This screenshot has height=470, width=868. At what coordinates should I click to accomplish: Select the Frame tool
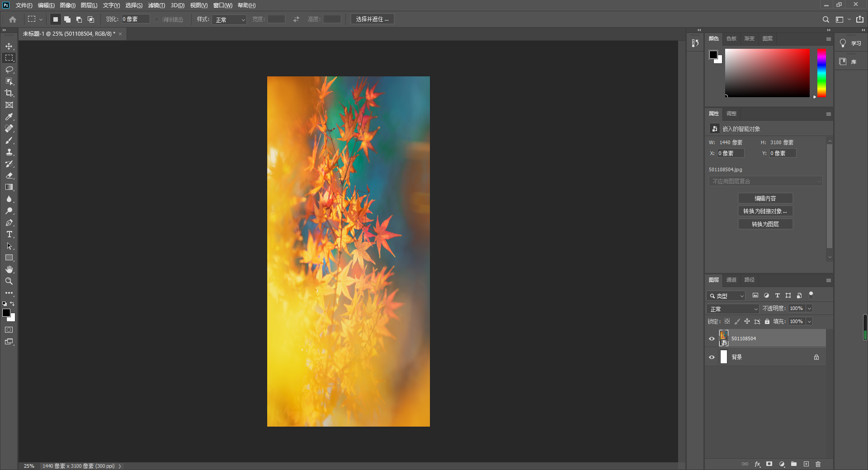(9, 105)
